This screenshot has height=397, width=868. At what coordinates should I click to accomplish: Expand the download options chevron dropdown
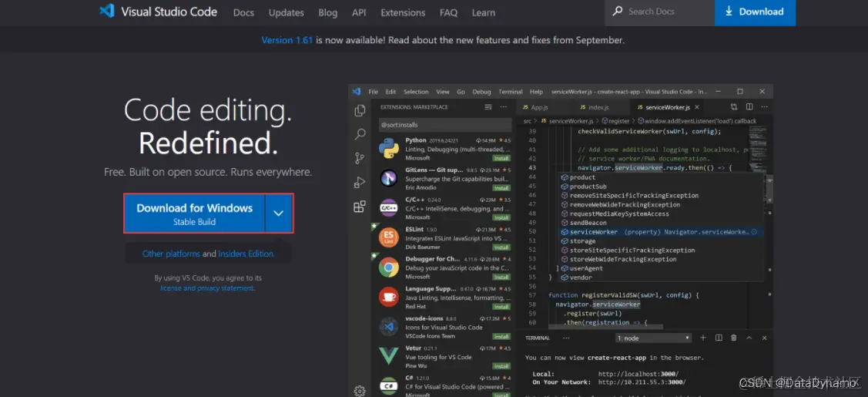[x=279, y=214]
